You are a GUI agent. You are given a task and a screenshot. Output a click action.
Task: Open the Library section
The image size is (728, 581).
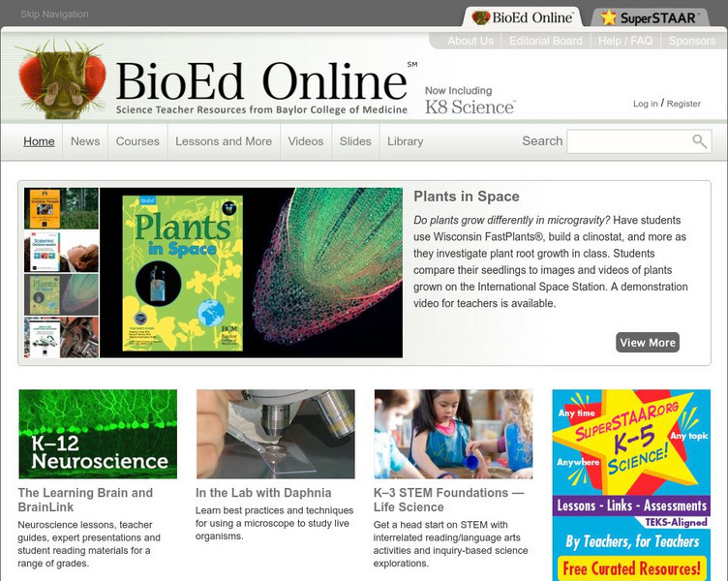[405, 141]
